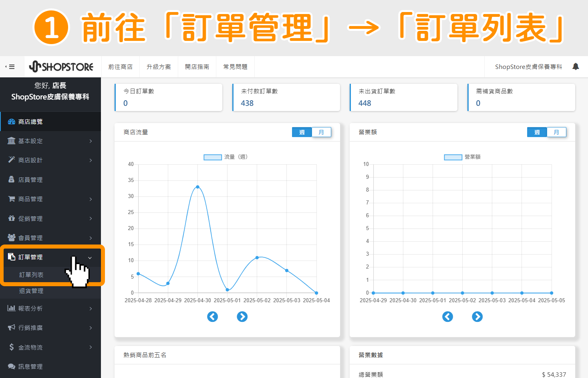Click the 基本設定 bank icon
Image resolution: width=588 pixels, height=378 pixels.
[12, 141]
